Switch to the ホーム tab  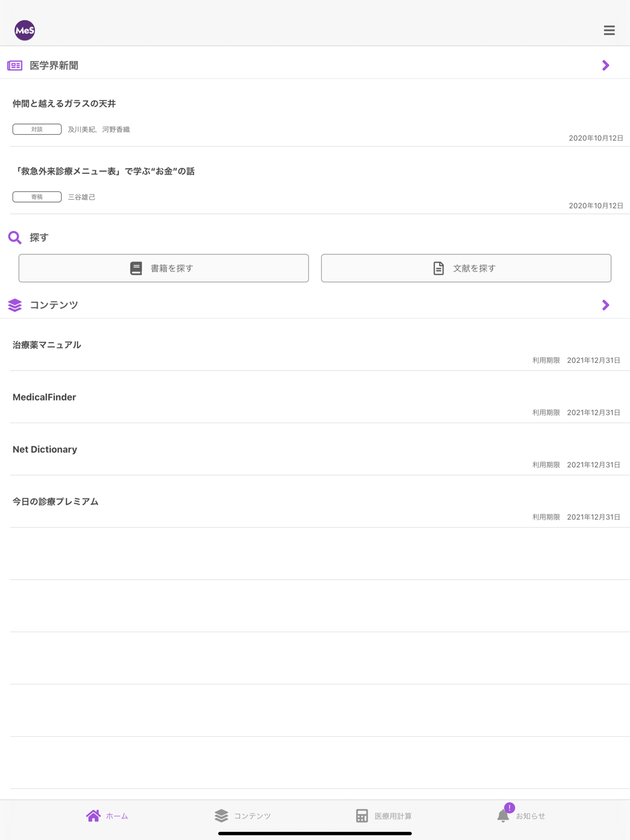107,815
